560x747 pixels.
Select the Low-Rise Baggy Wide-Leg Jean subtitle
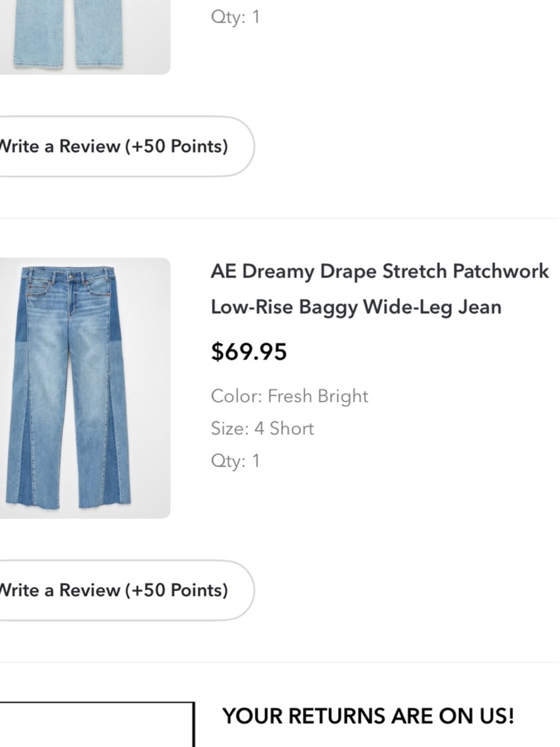tap(357, 307)
